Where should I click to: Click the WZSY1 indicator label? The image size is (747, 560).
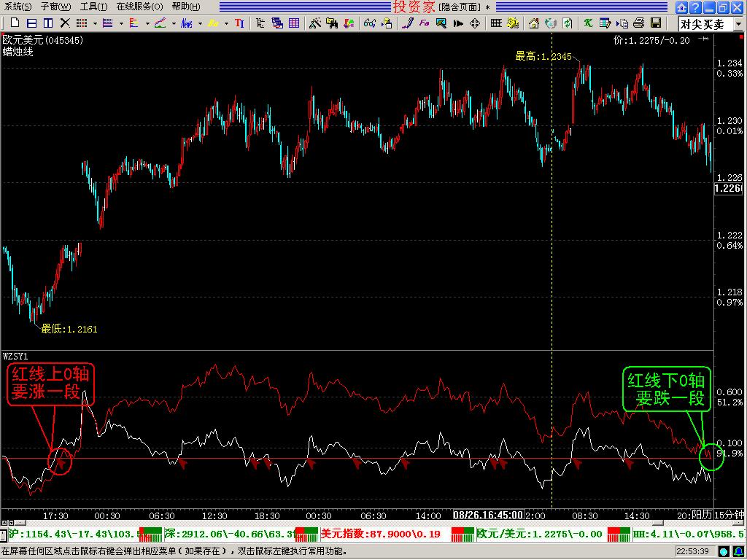(15, 356)
